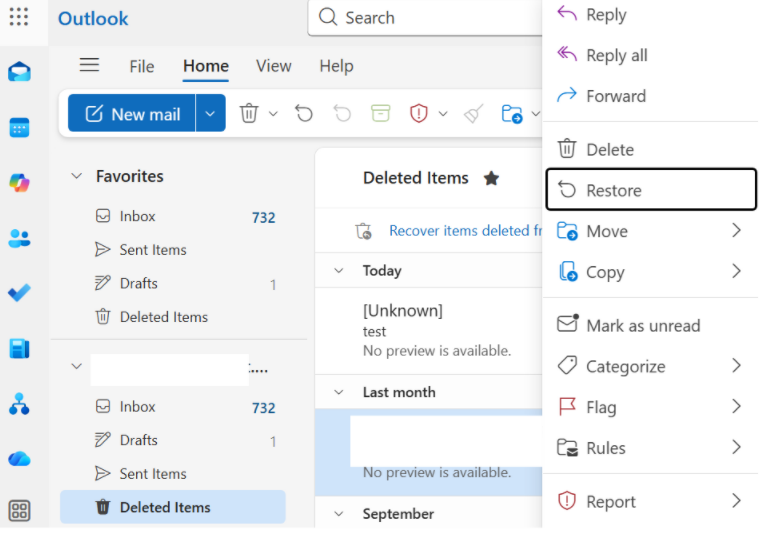771x551 pixels.
Task: Open Calendar app in left rail
Action: coord(19,128)
